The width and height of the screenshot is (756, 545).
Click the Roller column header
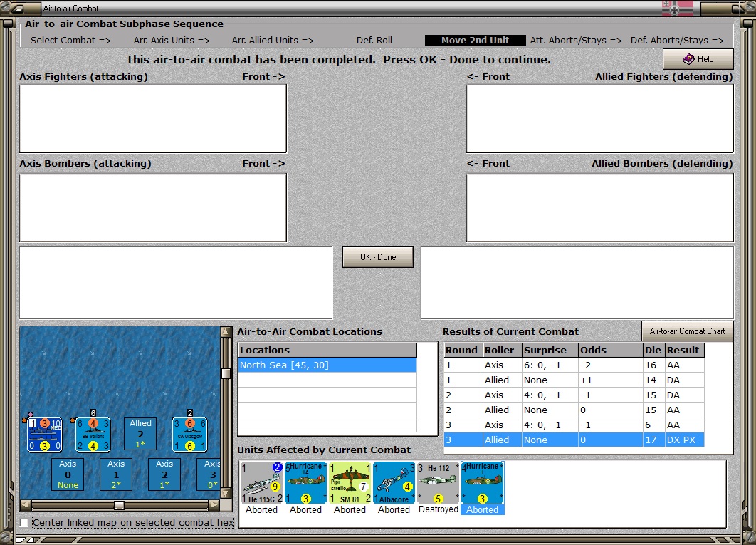point(503,350)
